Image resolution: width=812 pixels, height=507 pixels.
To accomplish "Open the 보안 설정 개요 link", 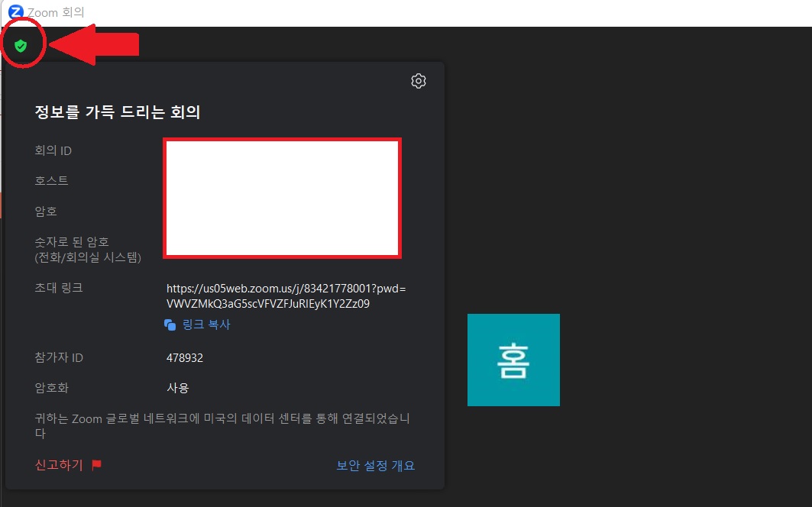I will pyautogui.click(x=375, y=465).
